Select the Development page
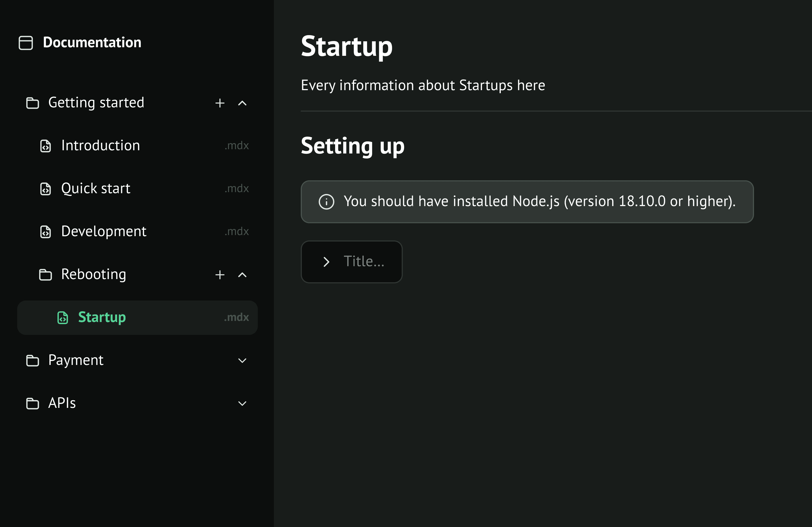The height and width of the screenshot is (527, 812). 104,232
